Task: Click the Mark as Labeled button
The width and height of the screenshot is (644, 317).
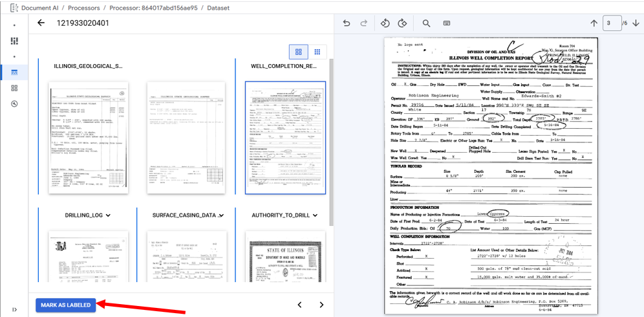Action: [66, 305]
